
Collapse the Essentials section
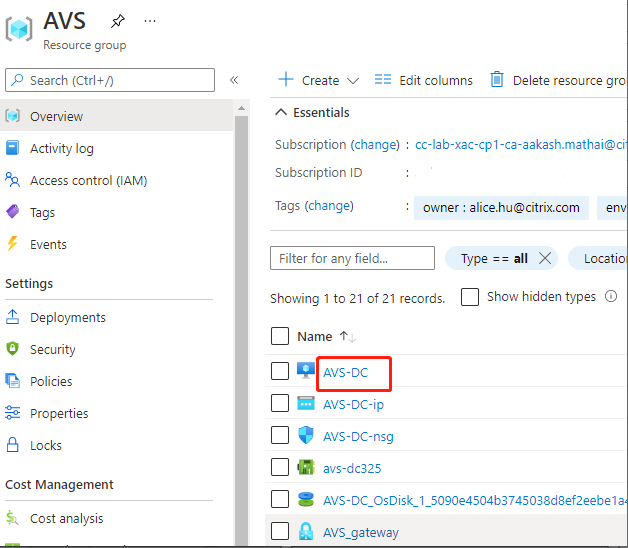coord(280,113)
